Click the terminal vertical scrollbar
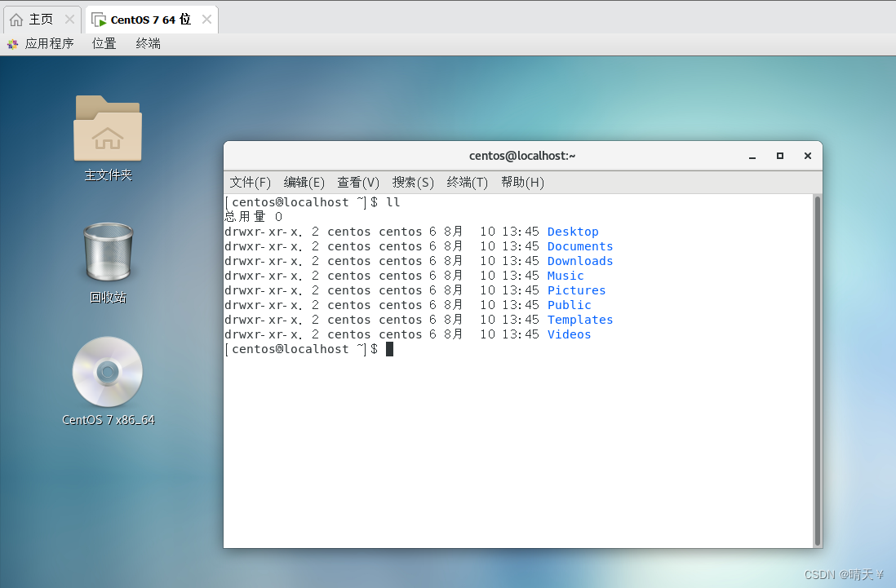Screen dimensions: 896x588 coord(817,369)
